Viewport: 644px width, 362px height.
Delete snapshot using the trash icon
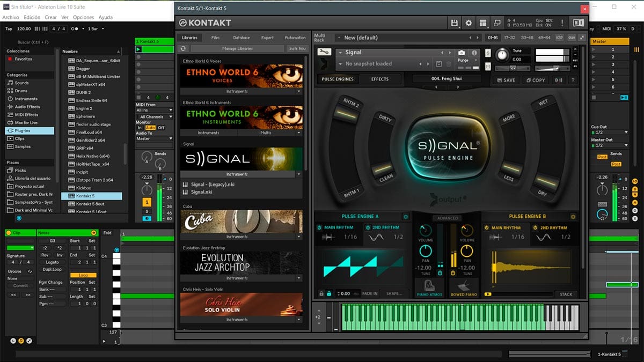pyautogui.click(x=449, y=64)
